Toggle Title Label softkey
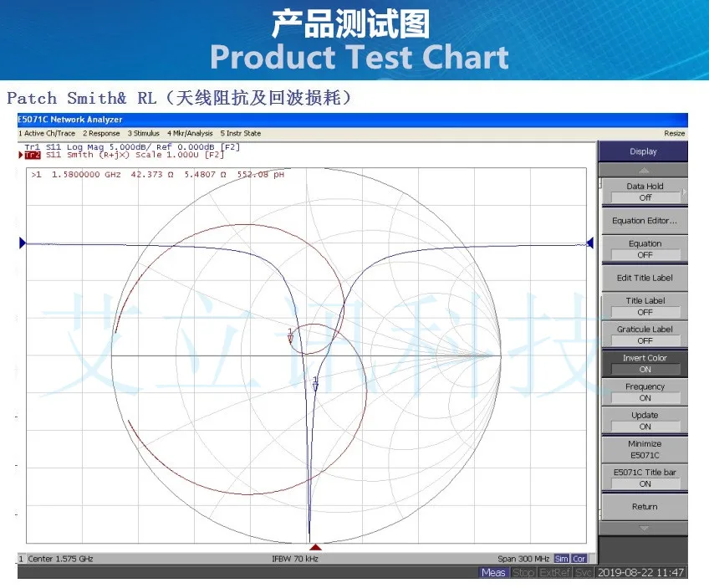The height and width of the screenshot is (588, 709). [645, 306]
